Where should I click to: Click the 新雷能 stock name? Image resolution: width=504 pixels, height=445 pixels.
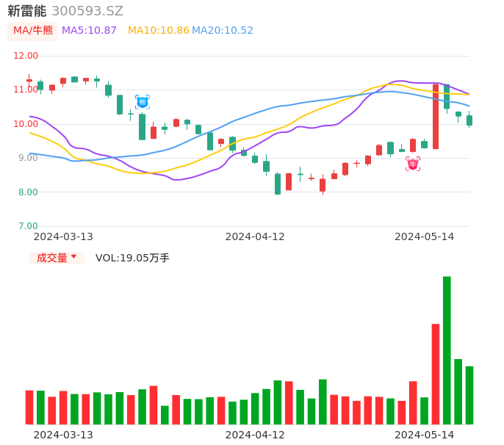pyautogui.click(x=27, y=11)
